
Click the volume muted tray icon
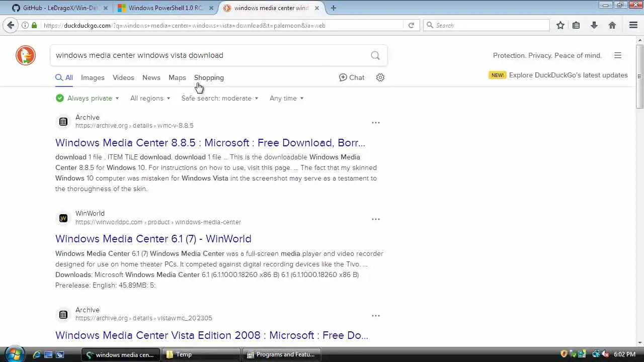[x=605, y=354]
